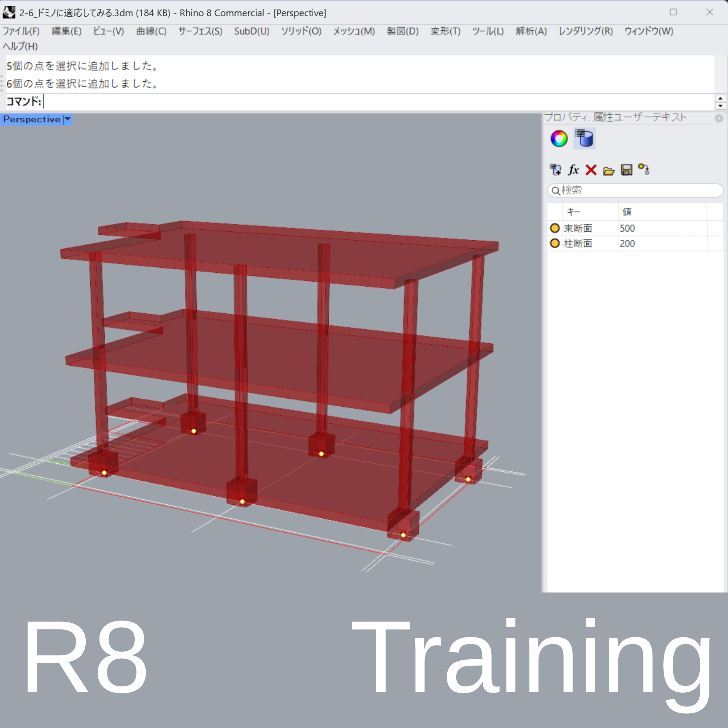The width and height of the screenshot is (728, 728).
Task: Delete entry with the red X icon
Action: (591, 170)
